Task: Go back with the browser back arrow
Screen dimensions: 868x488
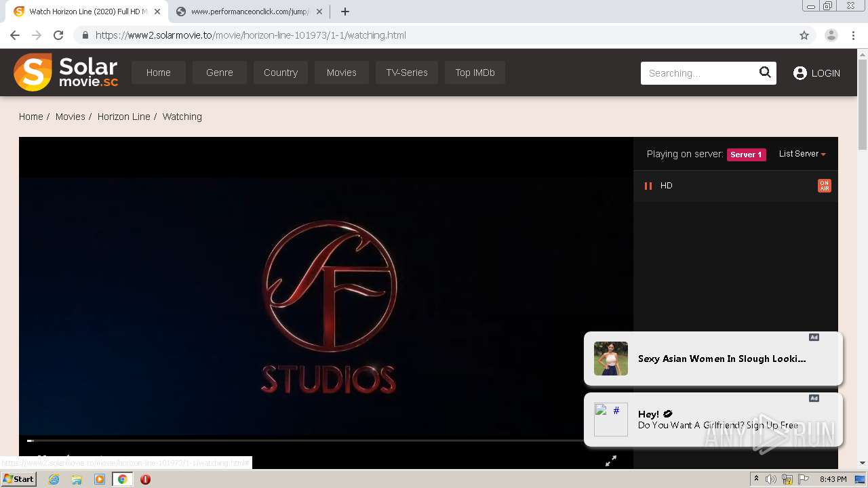Action: click(x=15, y=35)
